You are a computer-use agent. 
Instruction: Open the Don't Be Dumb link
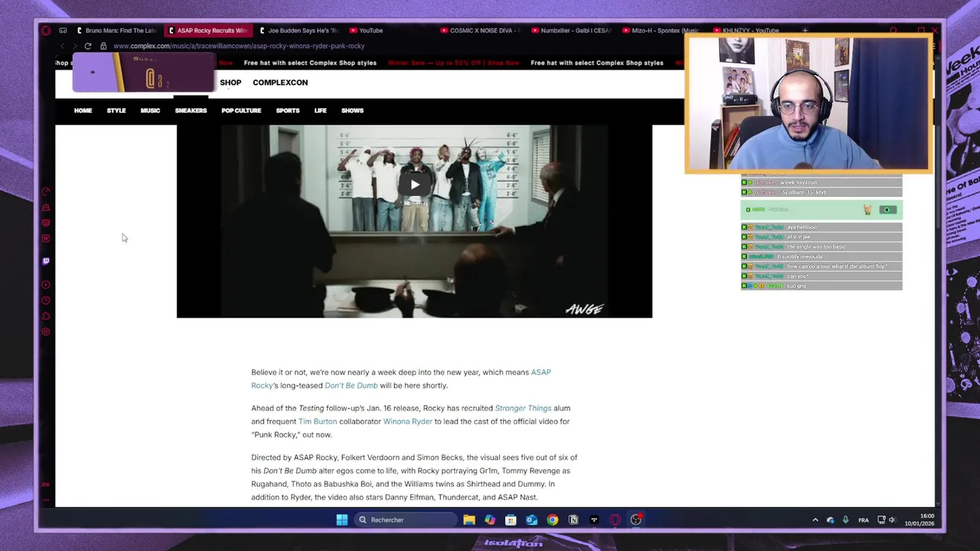click(x=351, y=386)
